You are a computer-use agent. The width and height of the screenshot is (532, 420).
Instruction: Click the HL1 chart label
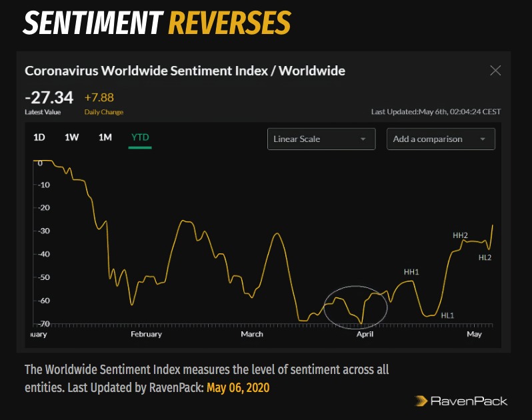point(447,315)
